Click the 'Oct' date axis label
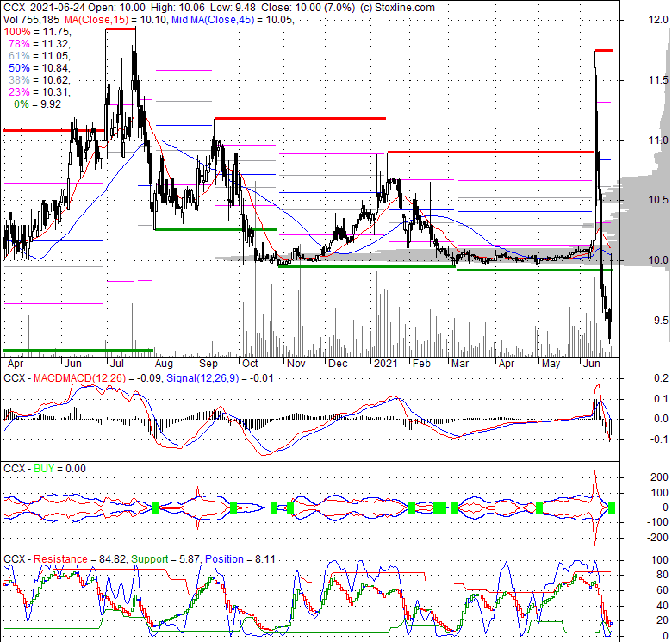This screenshot has height=642, width=672. pyautogui.click(x=250, y=364)
